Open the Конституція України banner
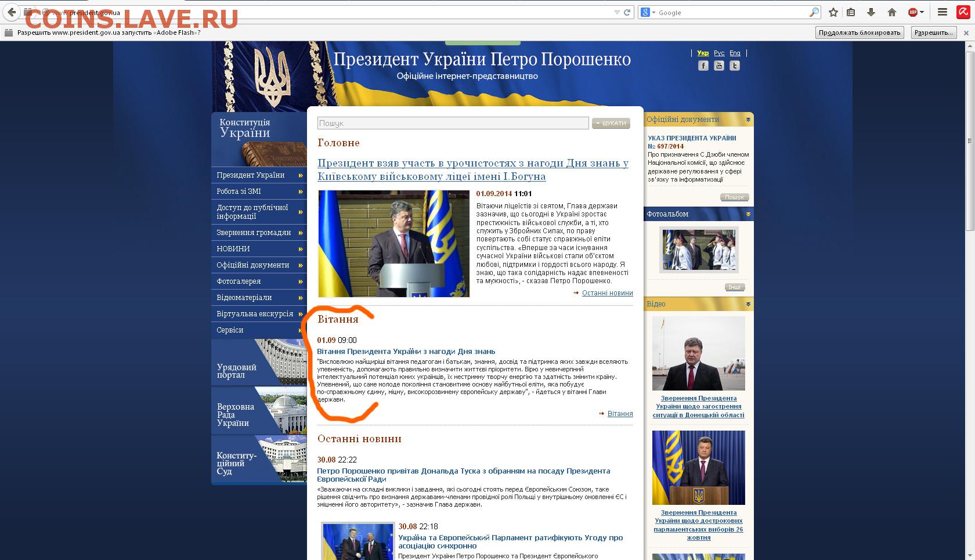Screen dimensions: 975x560 click(x=259, y=139)
